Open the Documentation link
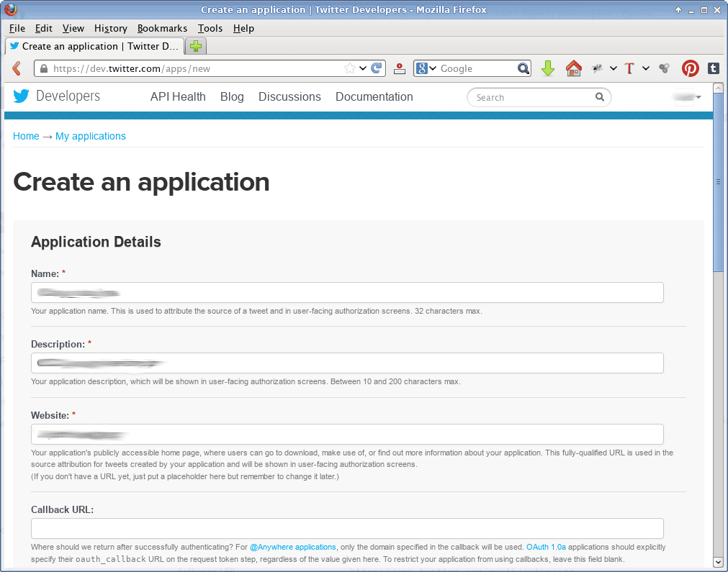Image resolution: width=728 pixels, height=572 pixels. pos(374,96)
